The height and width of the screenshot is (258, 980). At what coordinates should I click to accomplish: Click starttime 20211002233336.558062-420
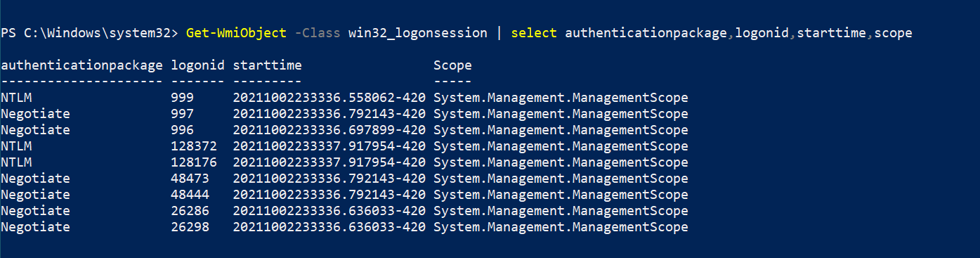329,98
